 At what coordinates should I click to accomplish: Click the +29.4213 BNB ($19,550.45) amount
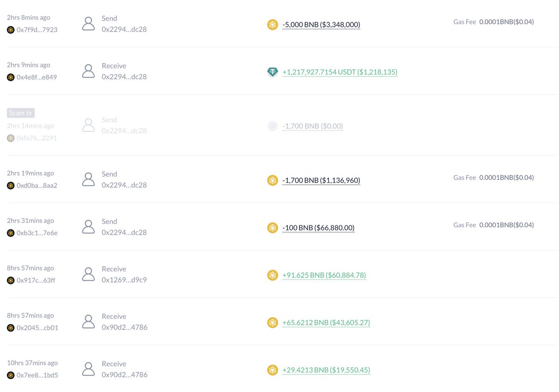pos(326,370)
